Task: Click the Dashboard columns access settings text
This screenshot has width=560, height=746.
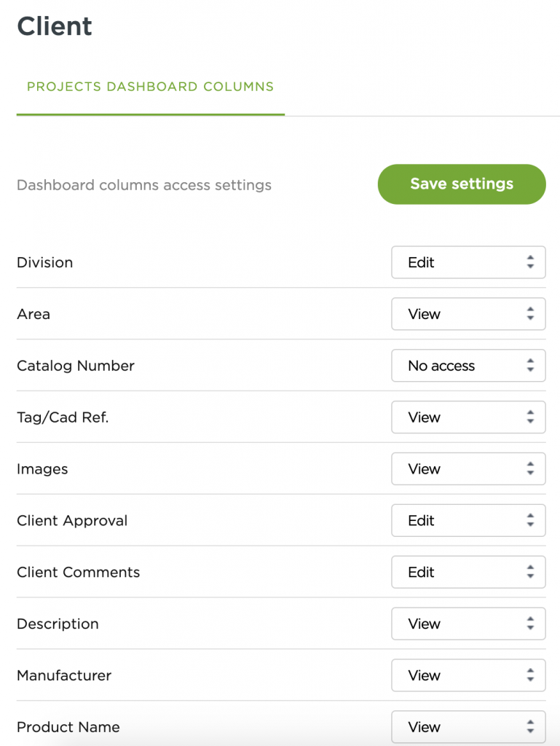Action: point(143,185)
